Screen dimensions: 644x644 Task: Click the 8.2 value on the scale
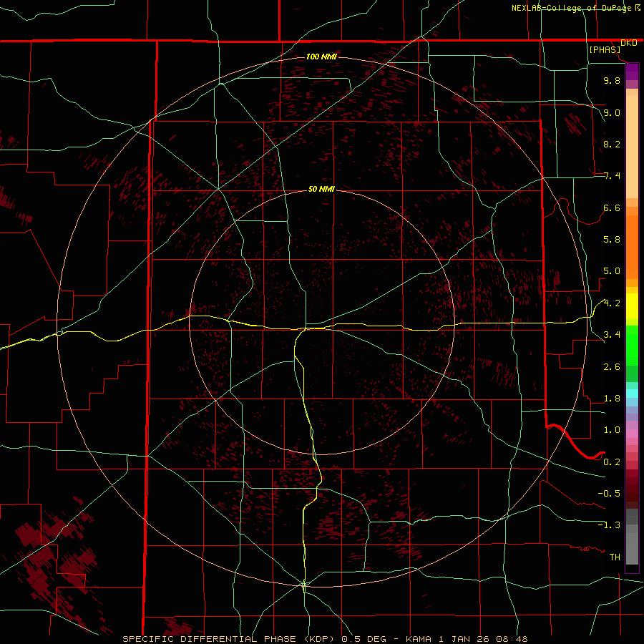tap(612, 144)
